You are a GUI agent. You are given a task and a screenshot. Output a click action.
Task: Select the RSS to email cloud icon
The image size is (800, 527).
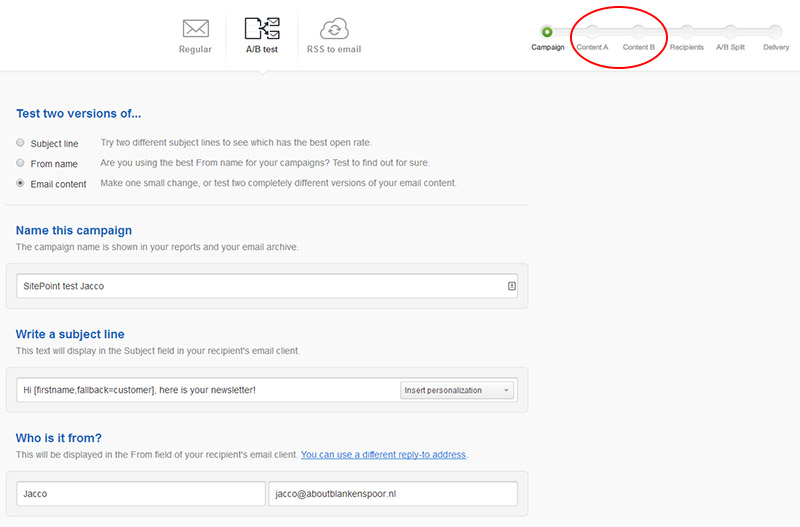click(334, 29)
